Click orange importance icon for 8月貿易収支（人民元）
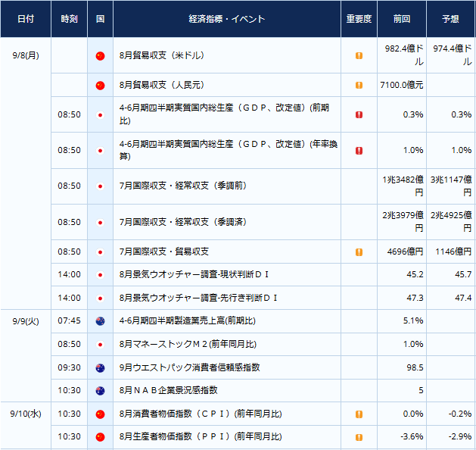Image resolution: width=476 pixels, height=450 pixels. [359, 85]
